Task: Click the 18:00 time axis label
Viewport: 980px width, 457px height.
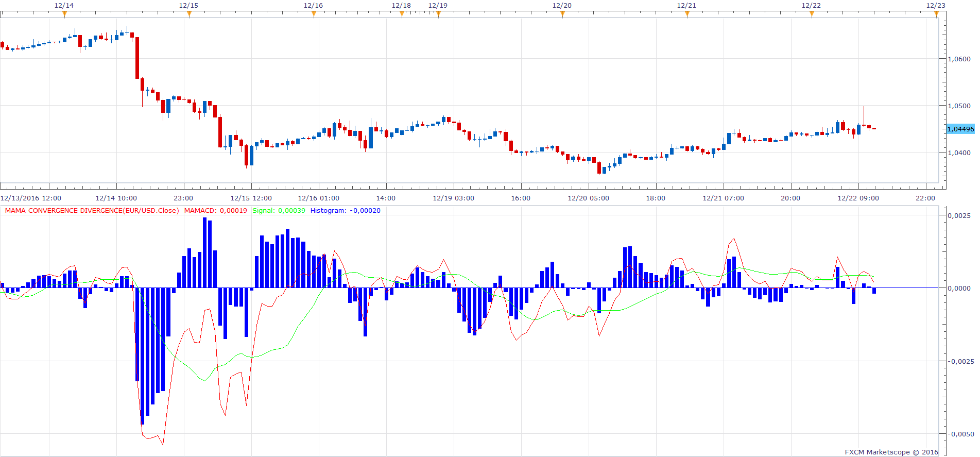Action: (x=656, y=198)
